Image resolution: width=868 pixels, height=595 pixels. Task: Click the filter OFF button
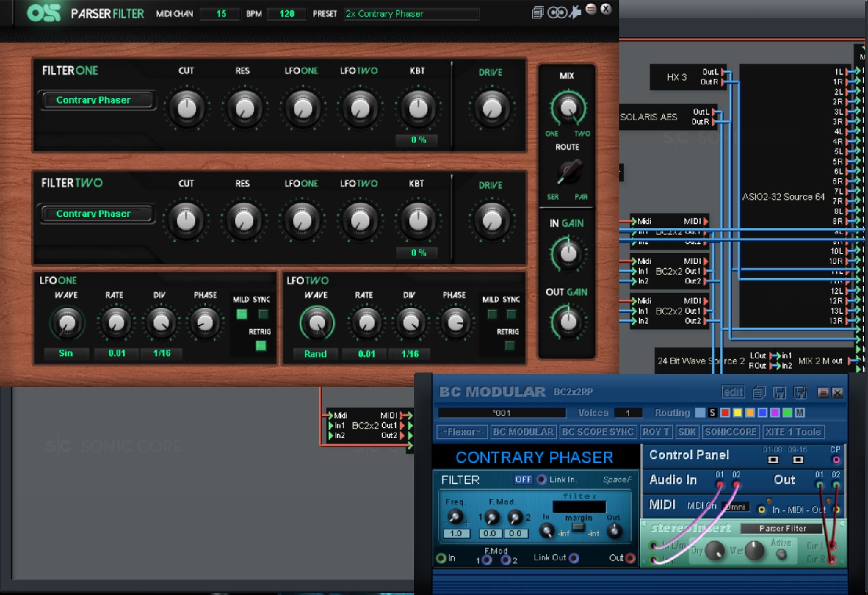tap(523, 480)
